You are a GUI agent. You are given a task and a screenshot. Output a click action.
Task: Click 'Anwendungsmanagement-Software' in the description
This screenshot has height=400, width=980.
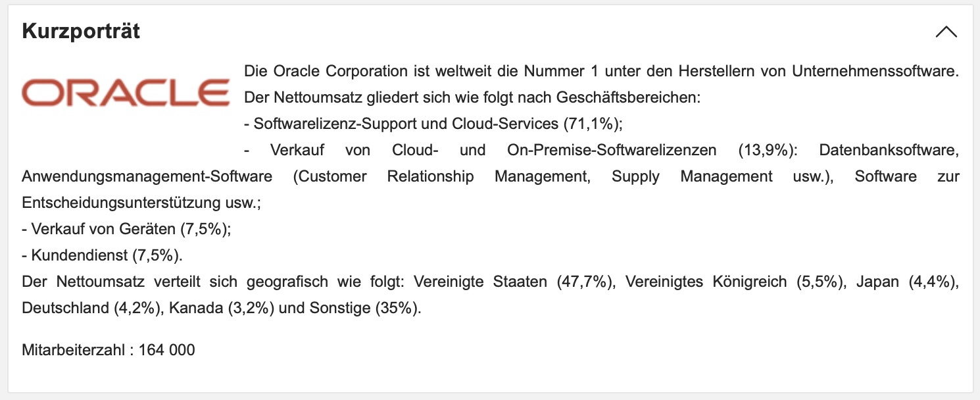[x=147, y=176]
